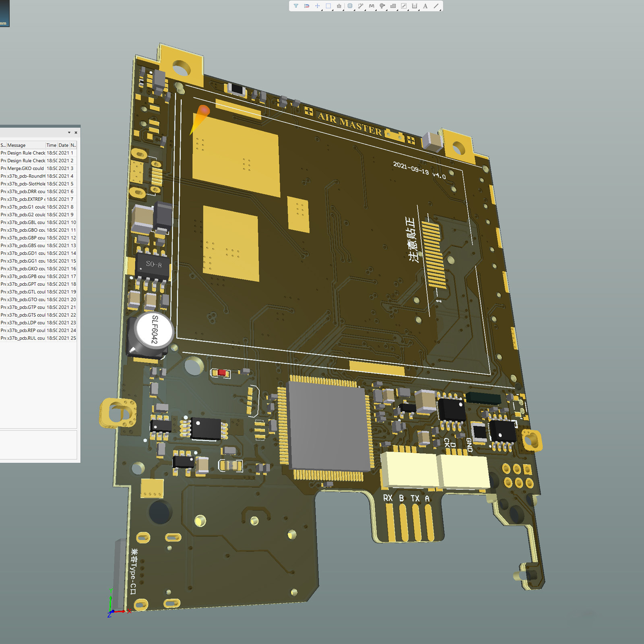Sort by the Date column header
Viewport: 644px width, 644px height.
point(64,145)
